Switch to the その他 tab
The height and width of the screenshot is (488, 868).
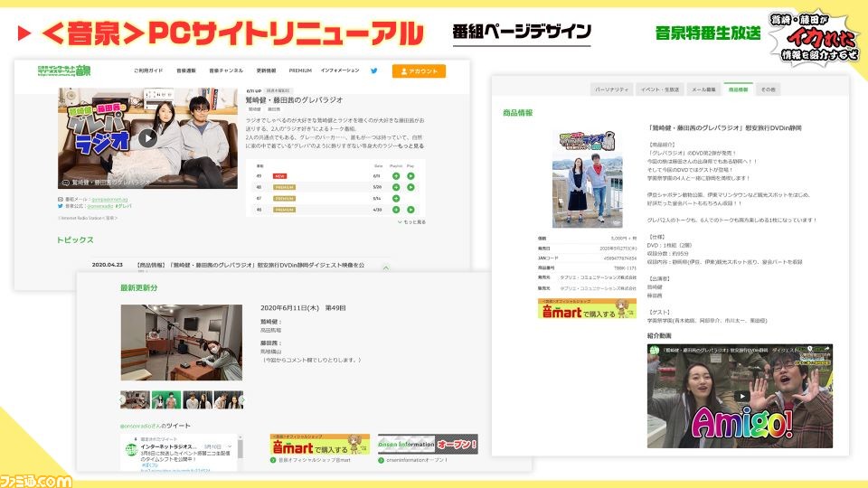pos(769,89)
